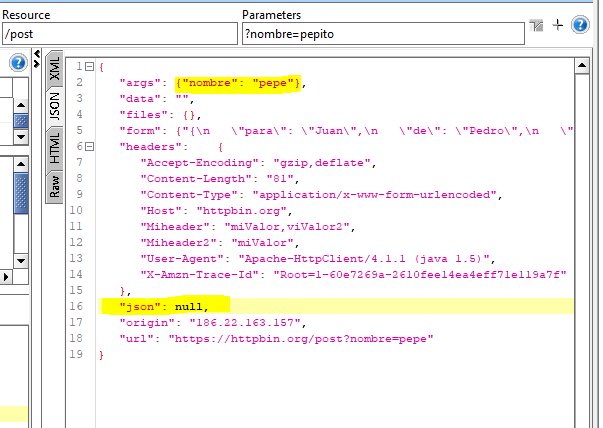Image resolution: width=603 pixels, height=428 pixels.
Task: Click the response scrollbar up arrow
Action: [x=580, y=66]
